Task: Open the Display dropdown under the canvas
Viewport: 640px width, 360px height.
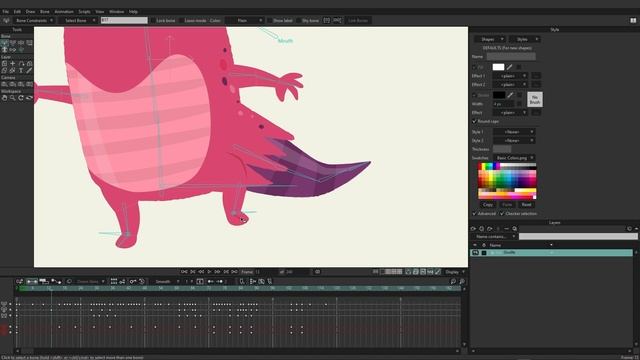Action: (x=454, y=272)
